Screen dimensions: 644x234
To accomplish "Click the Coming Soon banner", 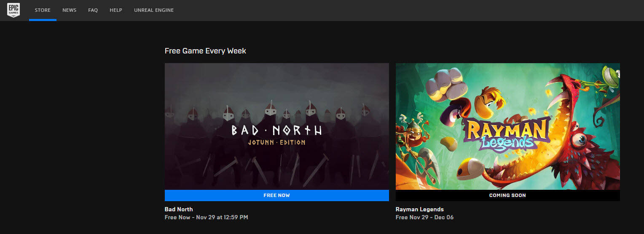I will (x=508, y=195).
